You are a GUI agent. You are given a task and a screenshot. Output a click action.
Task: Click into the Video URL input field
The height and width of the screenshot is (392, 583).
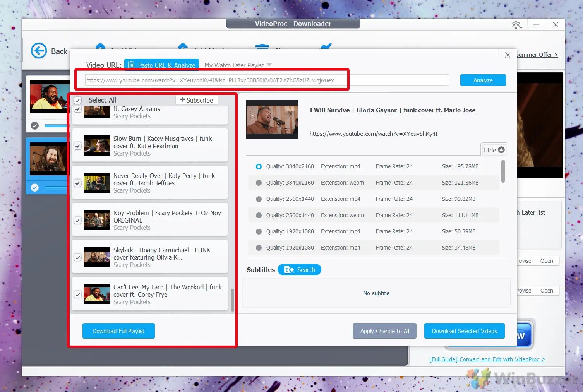pos(267,80)
